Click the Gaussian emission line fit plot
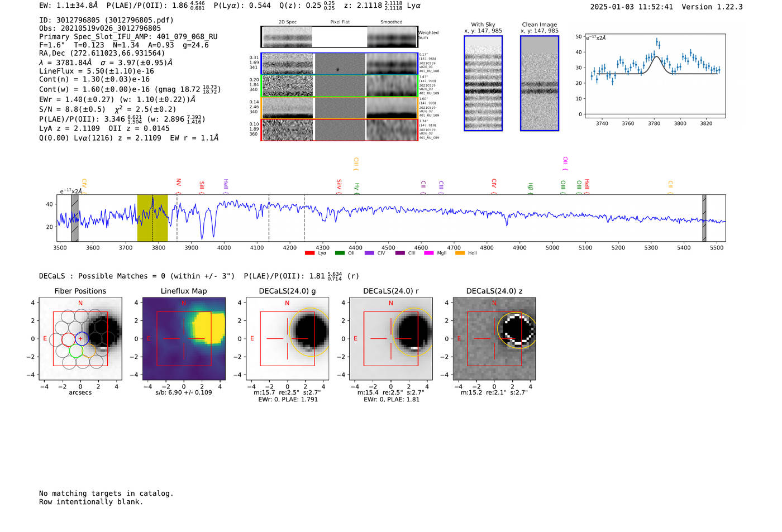782x532 pixels. 655,76
